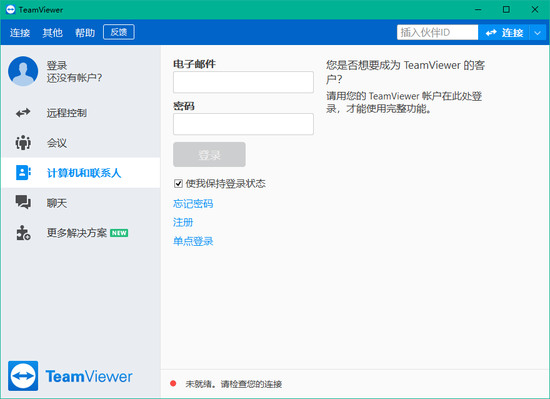Select the 远程控制 remote control arrows icon
550x399 pixels.
(23, 113)
